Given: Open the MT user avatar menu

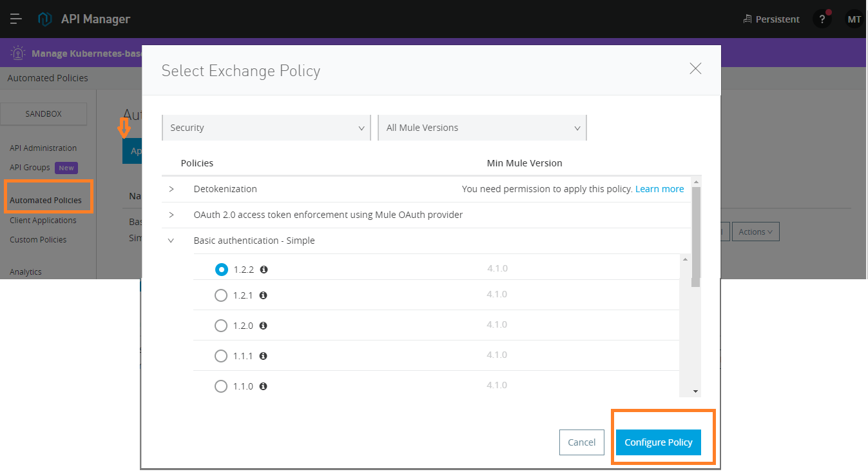Looking at the screenshot, I should (854, 19).
